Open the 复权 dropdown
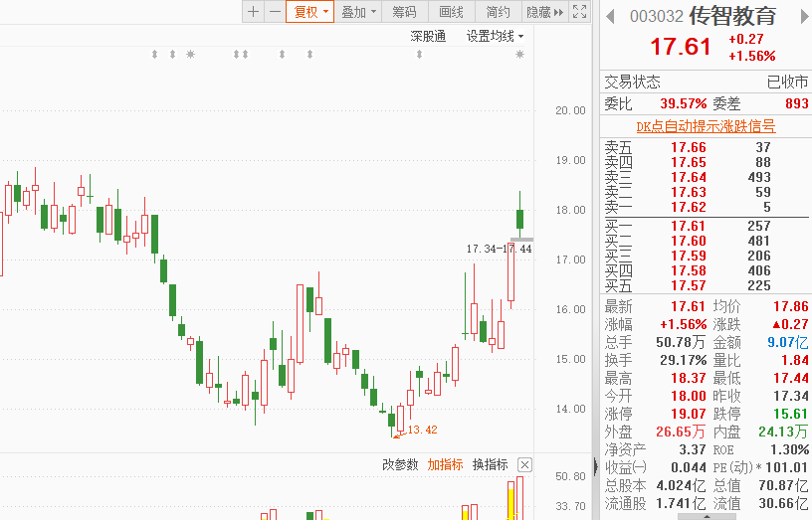This screenshot has width=812, height=520. (310, 11)
